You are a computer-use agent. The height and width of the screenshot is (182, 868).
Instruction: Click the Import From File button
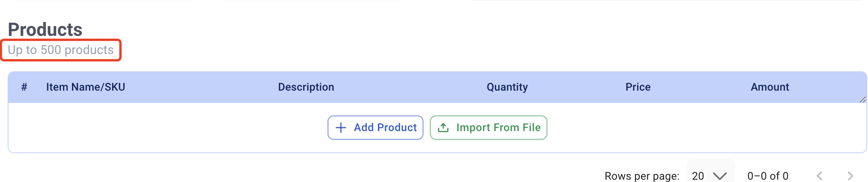coord(488,128)
